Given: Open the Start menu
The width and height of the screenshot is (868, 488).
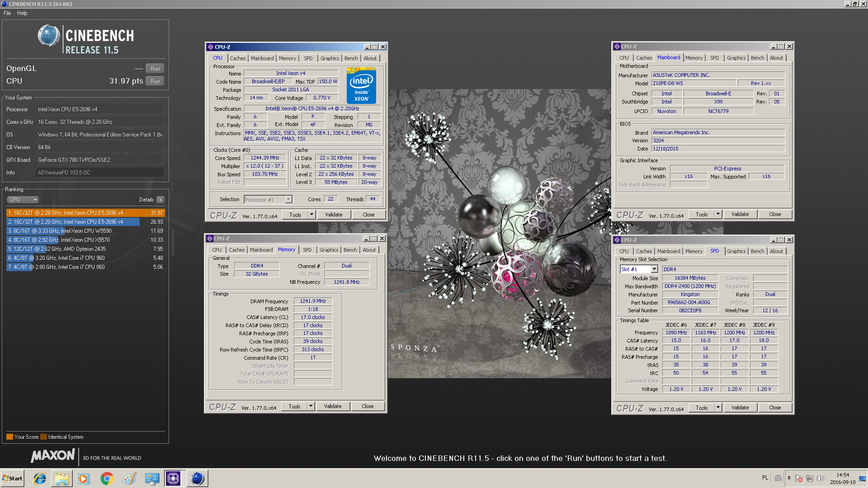Looking at the screenshot, I should pos(13,479).
